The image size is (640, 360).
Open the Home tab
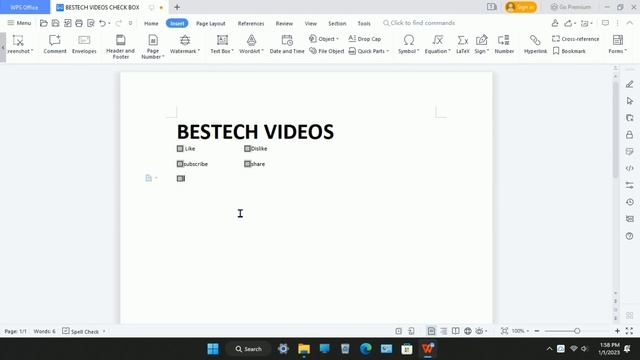click(151, 23)
